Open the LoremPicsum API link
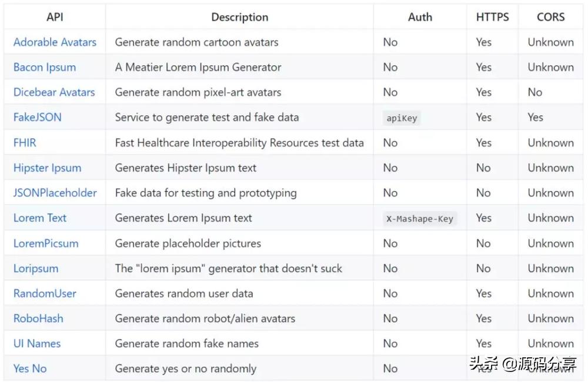 pos(46,243)
